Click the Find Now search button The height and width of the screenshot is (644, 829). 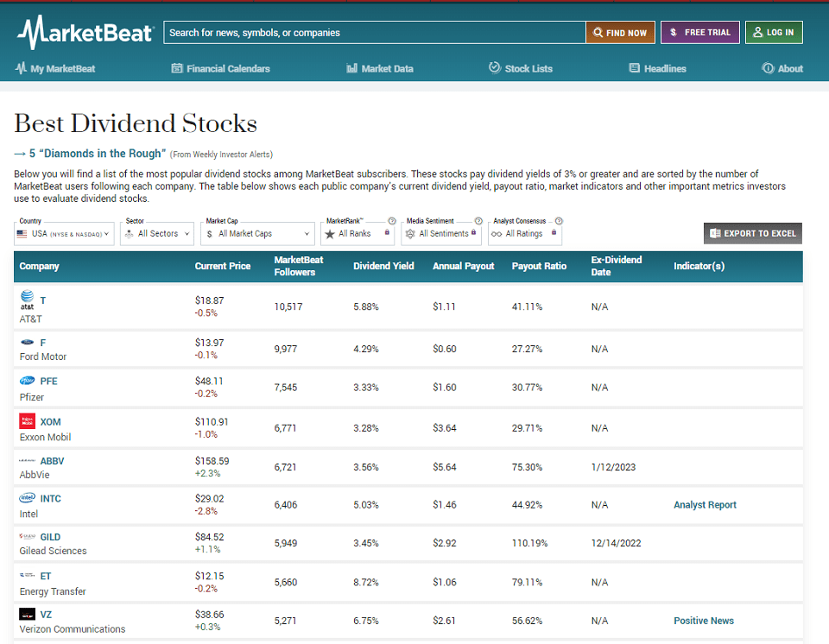[620, 32]
